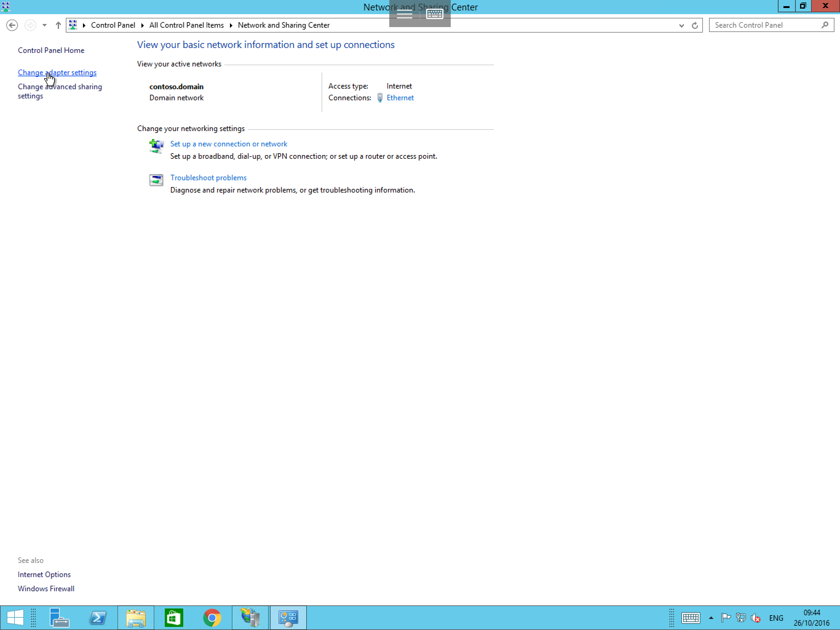Click the Control Panel grid icon
840x630 pixels.
[x=73, y=25]
